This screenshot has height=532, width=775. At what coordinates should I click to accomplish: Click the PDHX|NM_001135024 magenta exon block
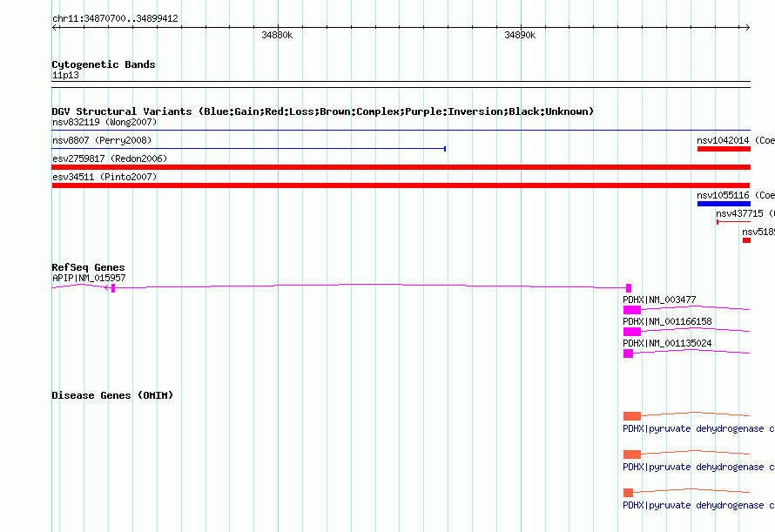tap(628, 354)
